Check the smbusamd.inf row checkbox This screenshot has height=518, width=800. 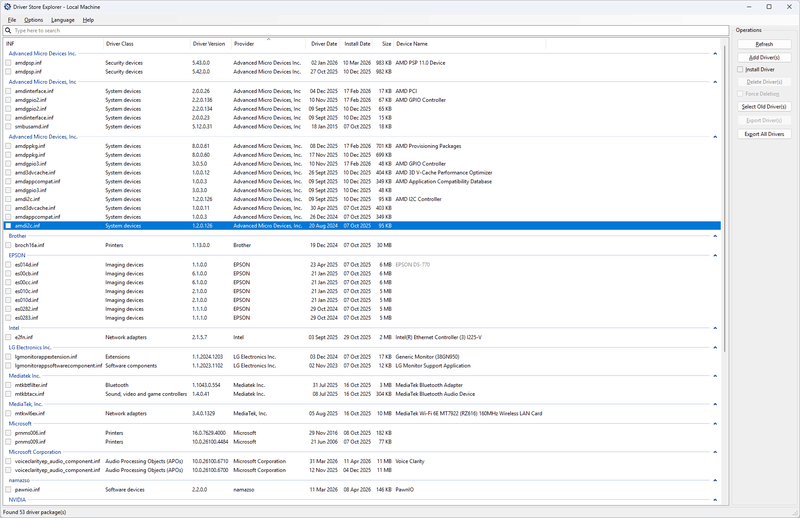8,127
